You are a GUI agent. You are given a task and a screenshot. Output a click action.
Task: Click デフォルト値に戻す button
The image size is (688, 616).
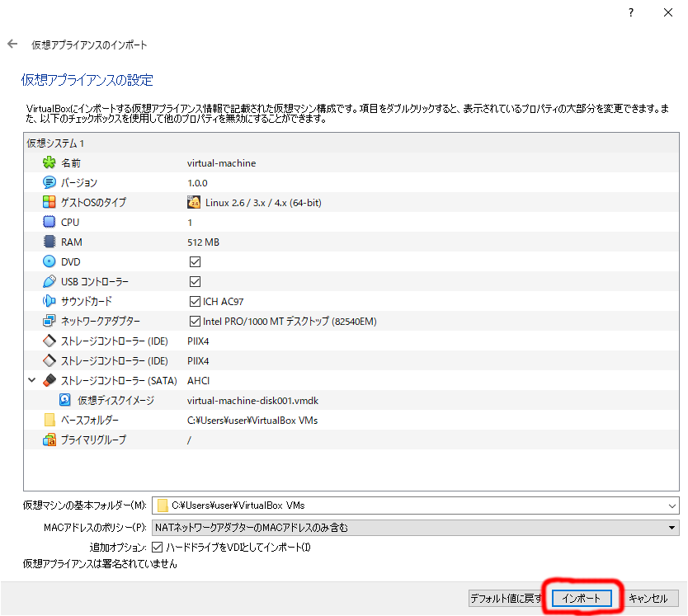(507, 599)
